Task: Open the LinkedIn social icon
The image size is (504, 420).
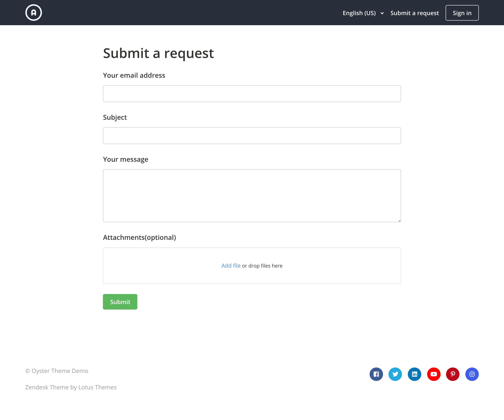Action: [x=415, y=374]
